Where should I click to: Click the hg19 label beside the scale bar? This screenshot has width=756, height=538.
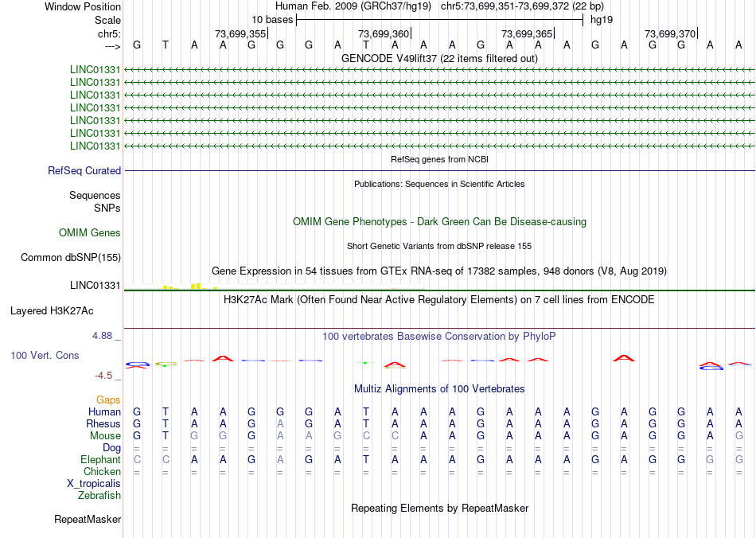tap(602, 20)
